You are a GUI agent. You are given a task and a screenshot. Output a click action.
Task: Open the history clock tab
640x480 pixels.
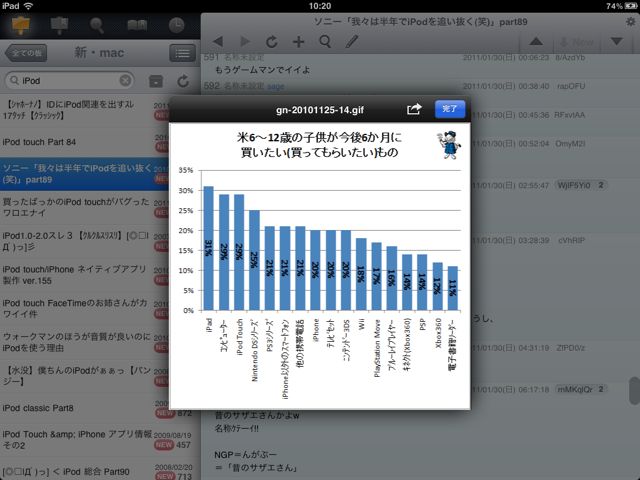[176, 25]
